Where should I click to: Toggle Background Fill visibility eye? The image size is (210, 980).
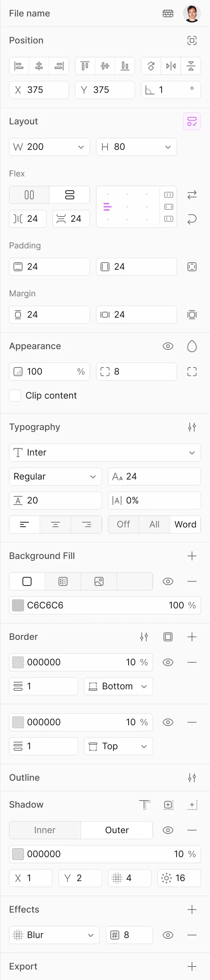click(x=168, y=581)
